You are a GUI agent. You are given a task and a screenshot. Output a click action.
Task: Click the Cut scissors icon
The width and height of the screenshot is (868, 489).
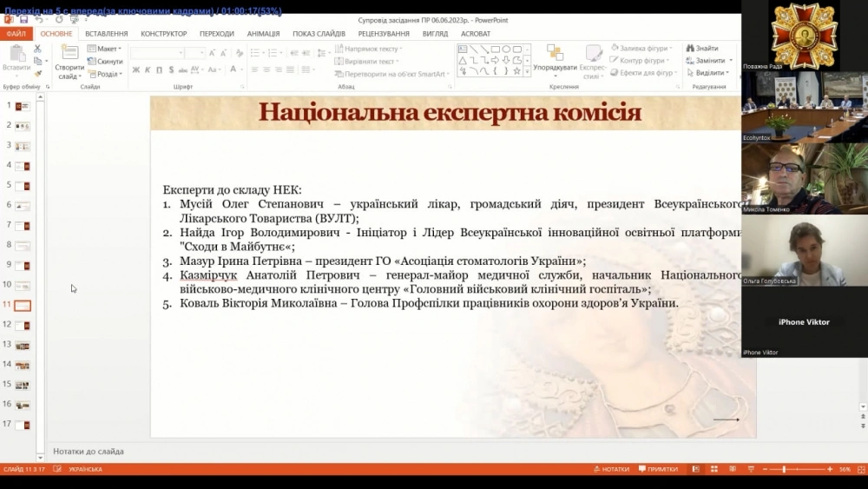click(37, 49)
